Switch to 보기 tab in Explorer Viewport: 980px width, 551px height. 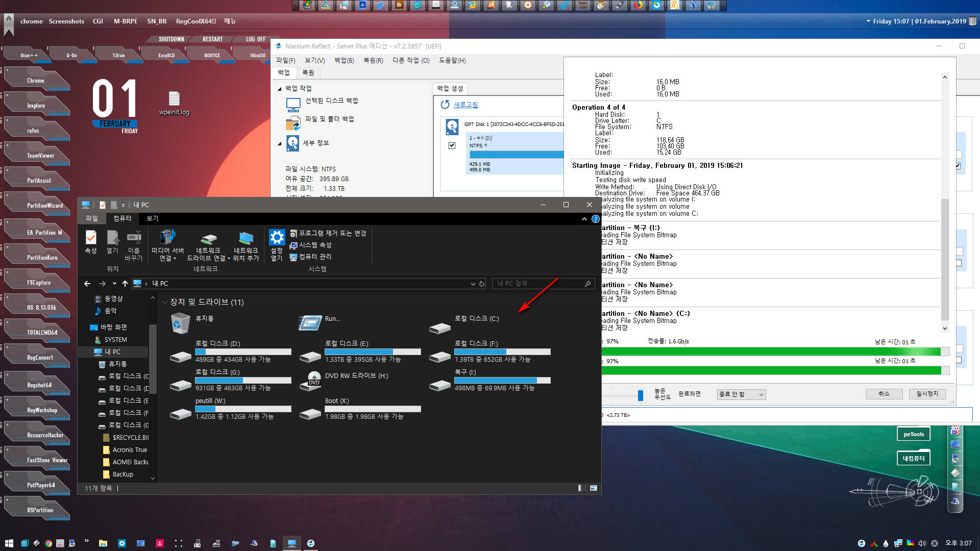[153, 218]
